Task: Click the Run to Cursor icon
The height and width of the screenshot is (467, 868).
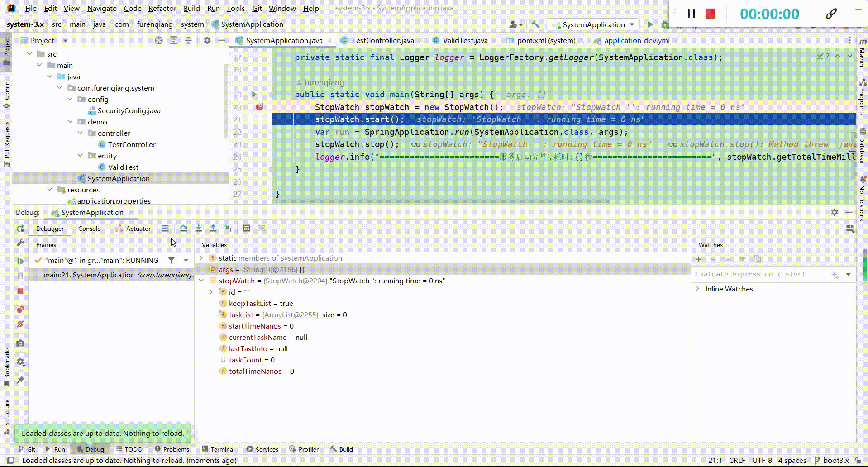Action: point(228,228)
